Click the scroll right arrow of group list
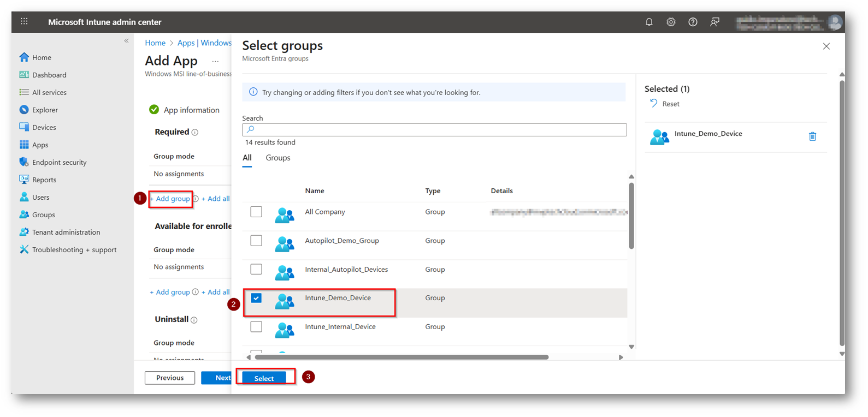 tap(621, 358)
